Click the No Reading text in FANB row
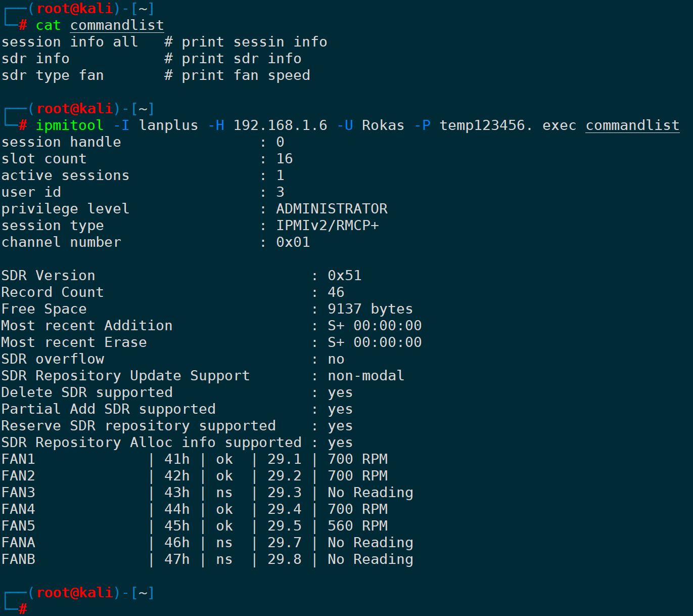 (x=370, y=559)
